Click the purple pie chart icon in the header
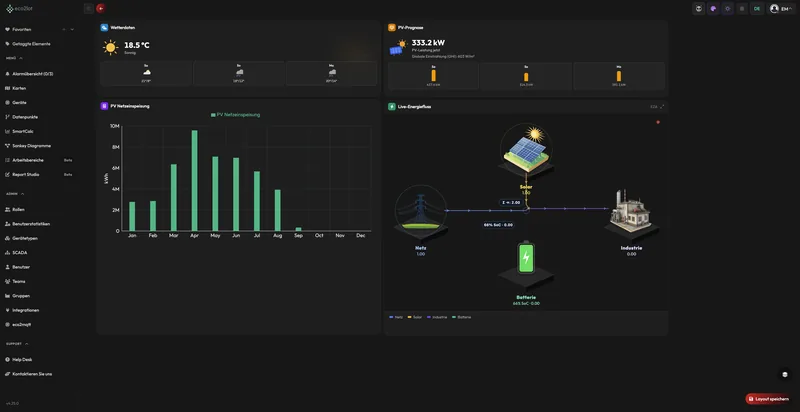This screenshot has height=412, width=800. coord(713,8)
